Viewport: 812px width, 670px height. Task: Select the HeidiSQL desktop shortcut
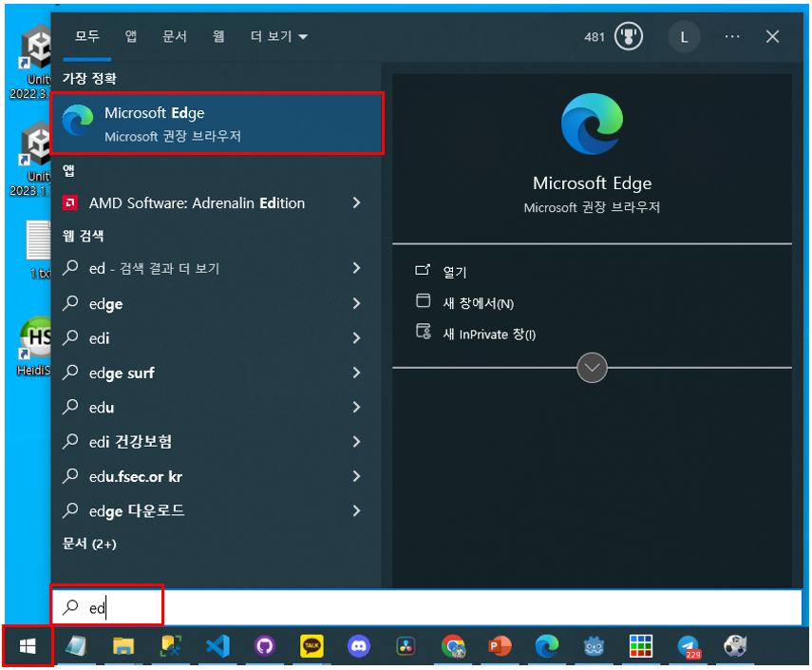click(x=34, y=346)
